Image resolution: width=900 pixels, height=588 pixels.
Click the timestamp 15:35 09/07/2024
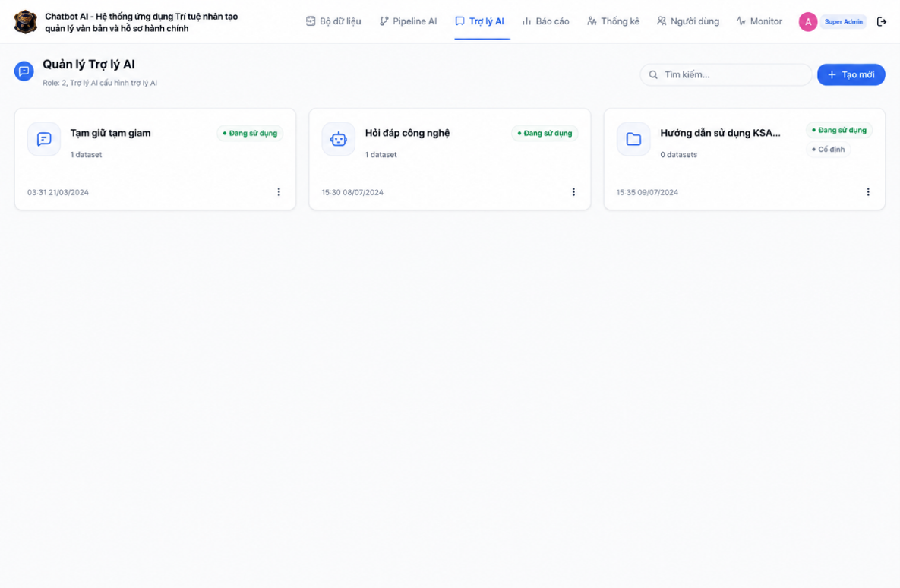(647, 192)
